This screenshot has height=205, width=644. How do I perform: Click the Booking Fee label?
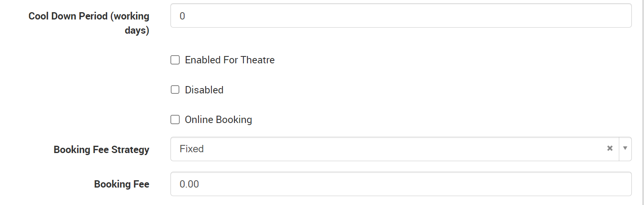click(x=121, y=184)
